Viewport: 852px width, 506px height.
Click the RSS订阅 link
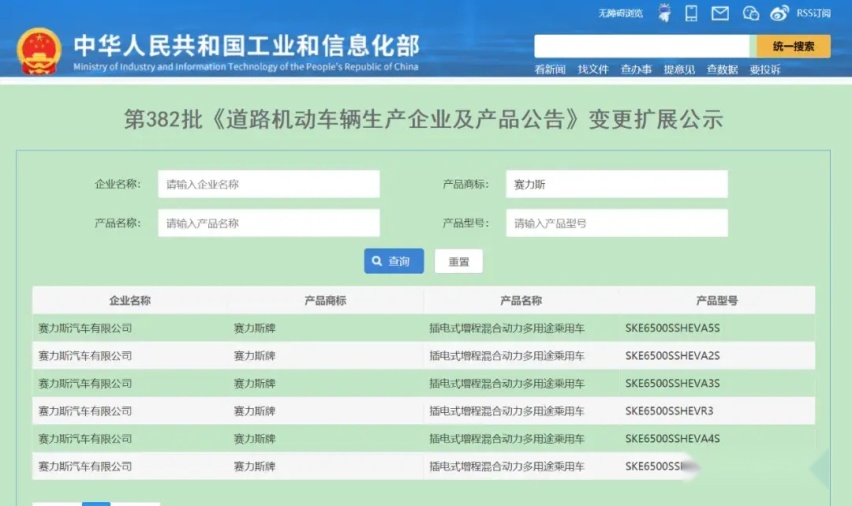pos(813,13)
